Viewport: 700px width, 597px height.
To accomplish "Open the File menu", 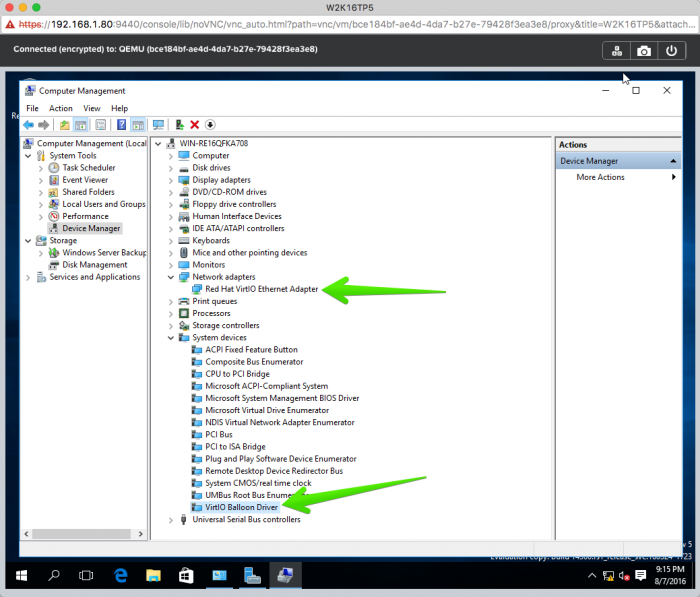I will (32, 109).
